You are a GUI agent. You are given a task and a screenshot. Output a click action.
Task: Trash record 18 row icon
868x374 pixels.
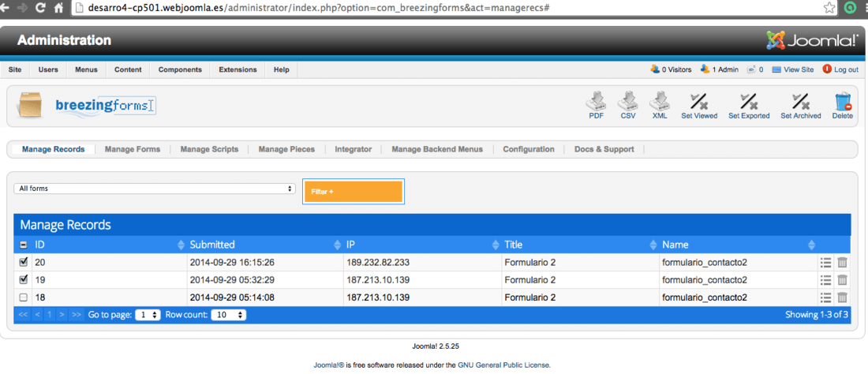(x=842, y=297)
